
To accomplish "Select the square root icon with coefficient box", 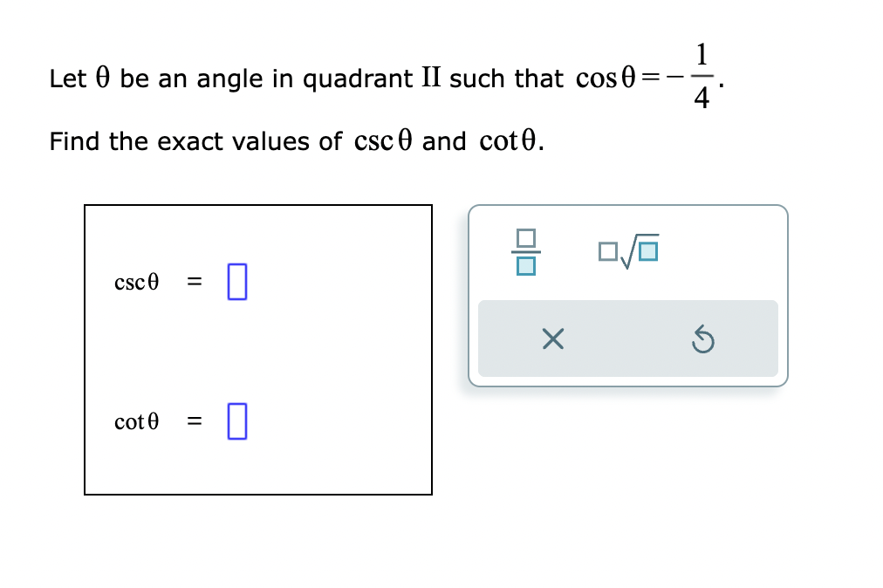I will pos(629,250).
